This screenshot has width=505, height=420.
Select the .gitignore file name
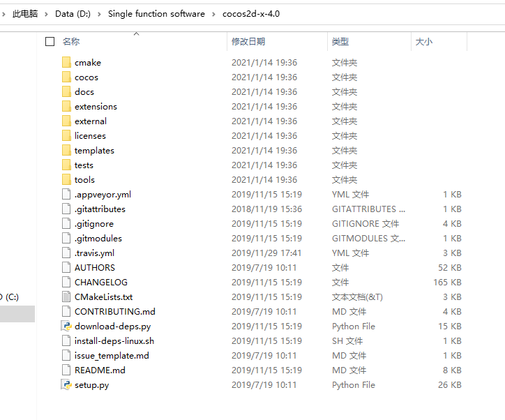94,224
